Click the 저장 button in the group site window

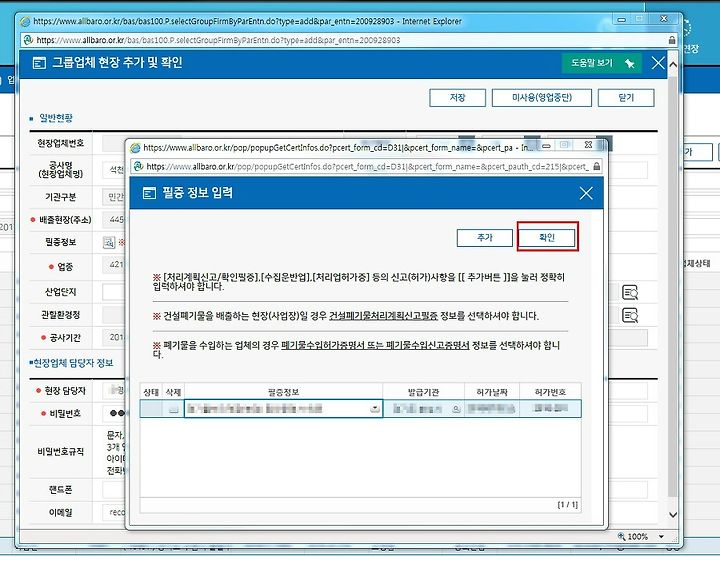click(457, 97)
